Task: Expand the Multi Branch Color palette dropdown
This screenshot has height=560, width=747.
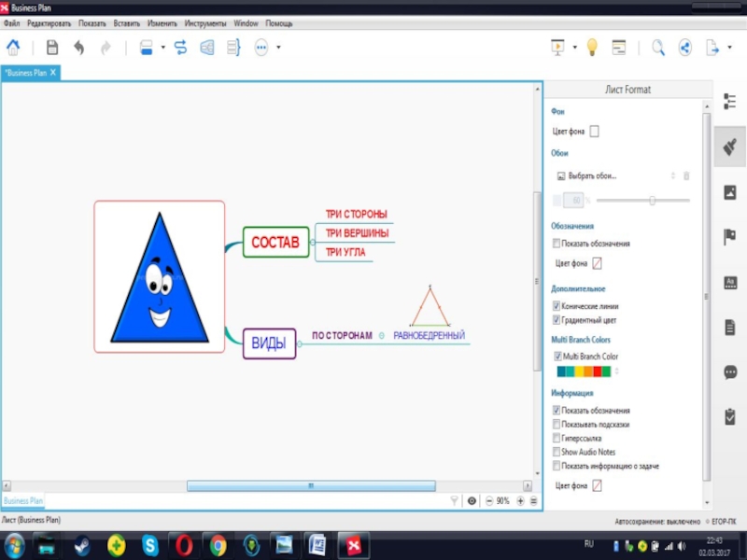Action: (616, 371)
